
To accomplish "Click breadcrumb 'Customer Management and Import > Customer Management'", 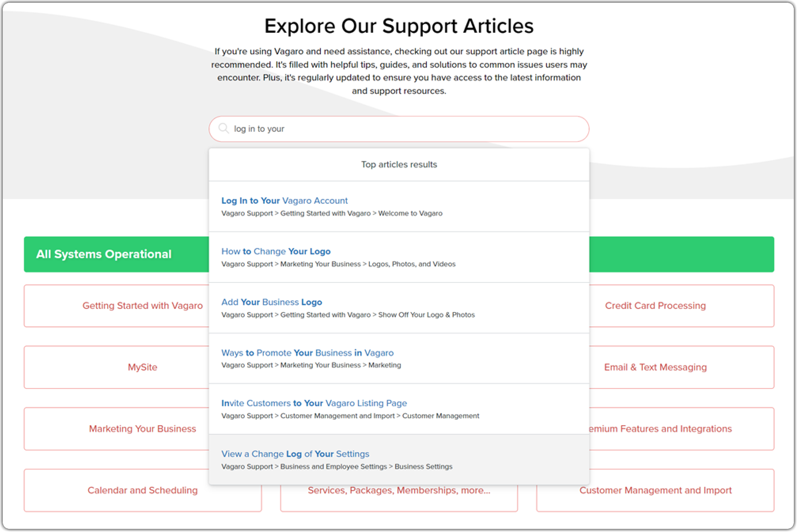I will click(x=380, y=416).
